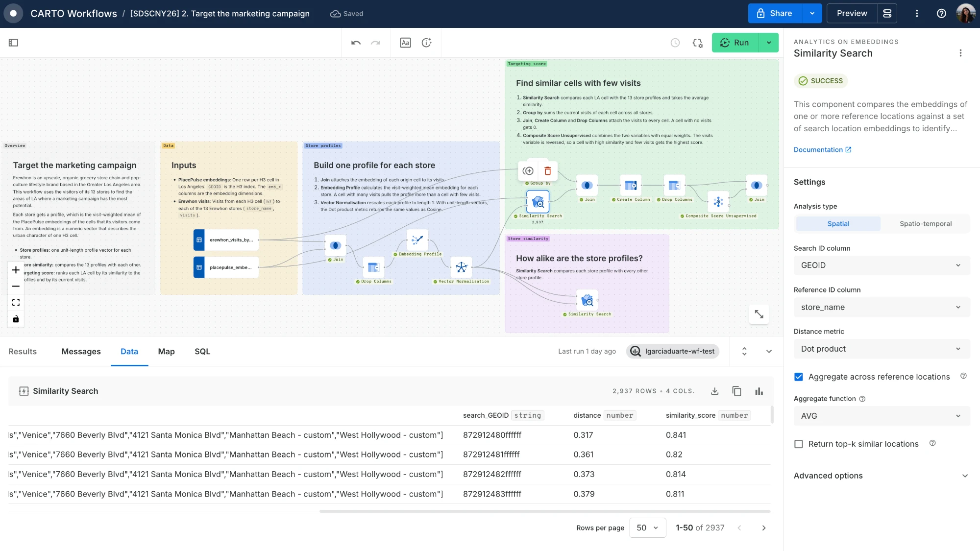Fit the workflow to the view
980x551 pixels.
[16, 303]
